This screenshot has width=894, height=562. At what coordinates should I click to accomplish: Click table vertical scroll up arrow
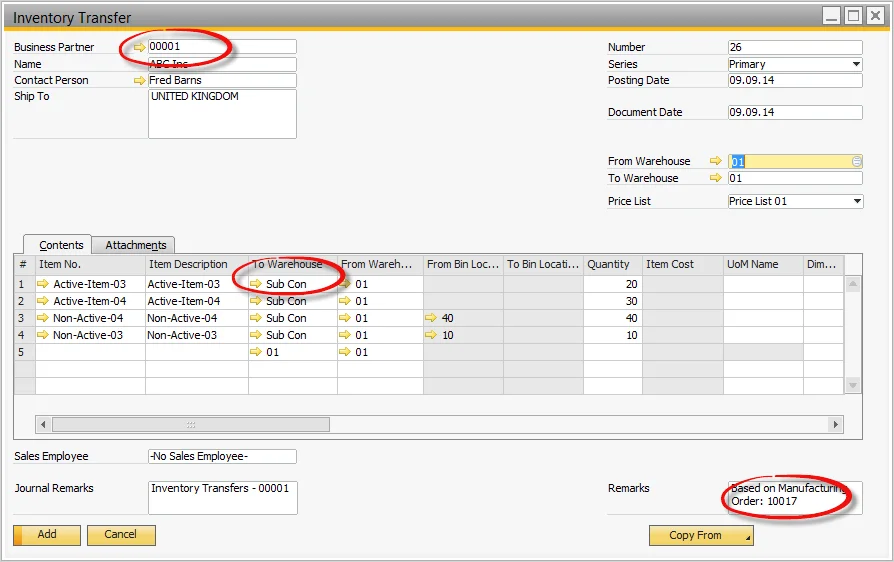pos(852,284)
